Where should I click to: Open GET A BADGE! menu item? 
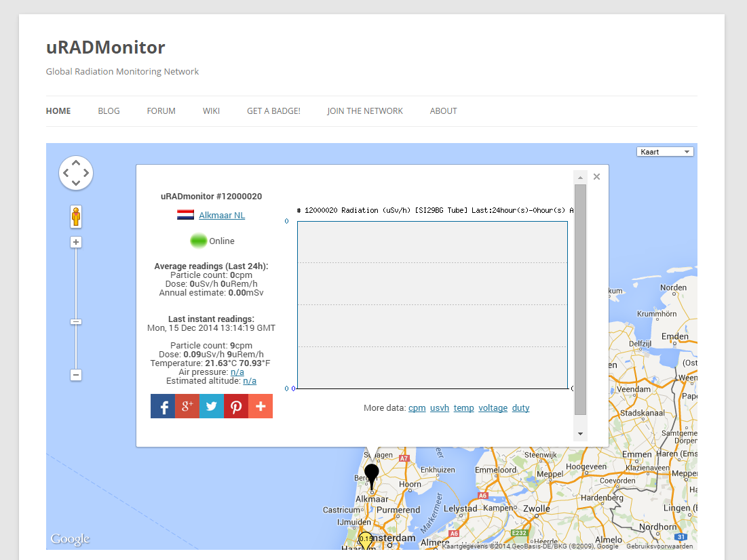[x=273, y=111]
